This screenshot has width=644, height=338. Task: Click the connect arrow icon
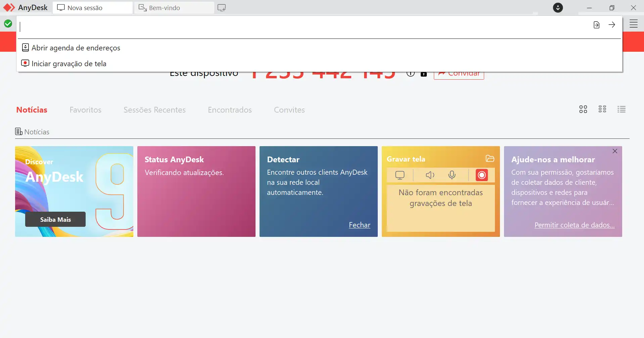(612, 25)
